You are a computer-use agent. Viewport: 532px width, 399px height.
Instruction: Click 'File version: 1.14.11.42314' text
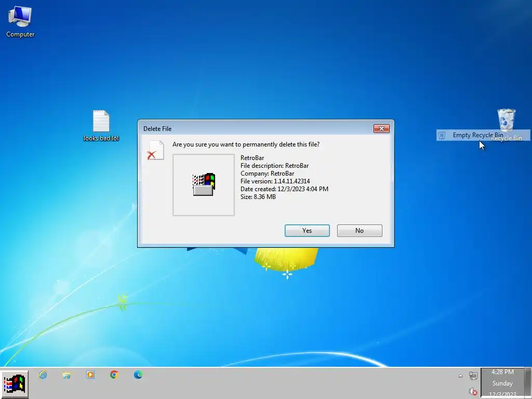point(275,181)
